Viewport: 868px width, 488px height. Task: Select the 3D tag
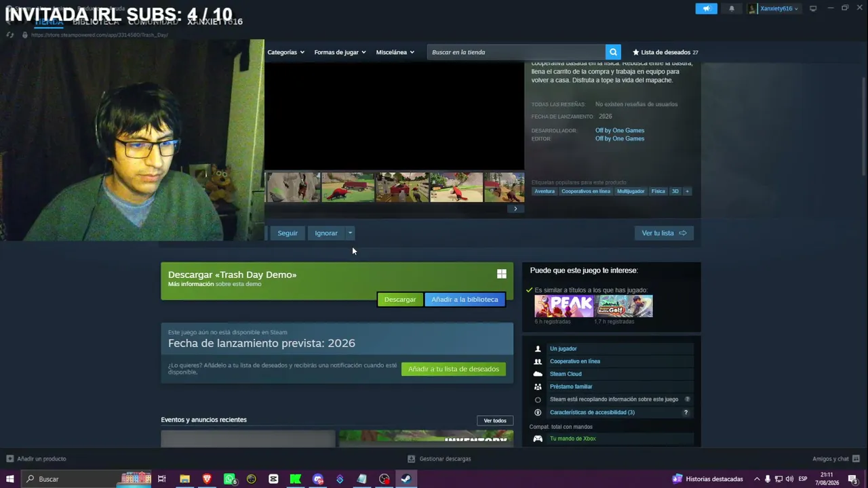tap(675, 191)
